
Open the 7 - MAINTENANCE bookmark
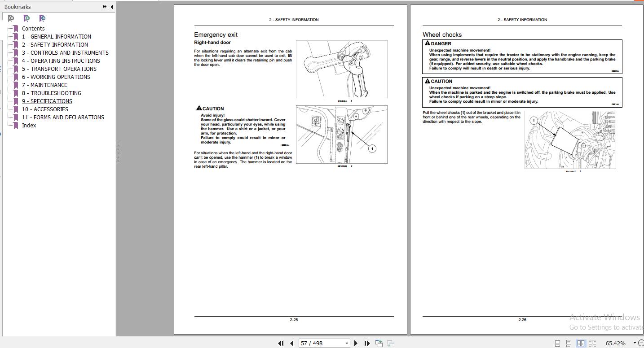point(44,85)
